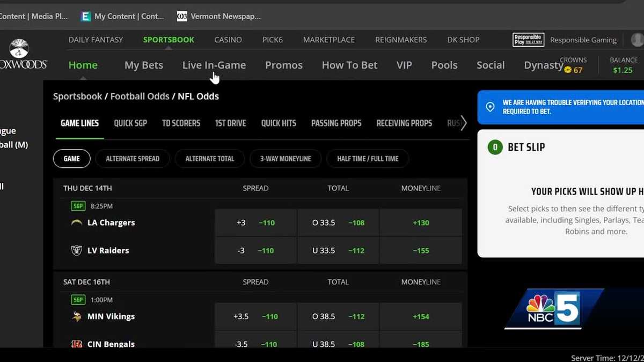Viewport: 644px width, 362px height.
Task: Enable the 3-Way Moneyline filter
Action: (x=286, y=159)
